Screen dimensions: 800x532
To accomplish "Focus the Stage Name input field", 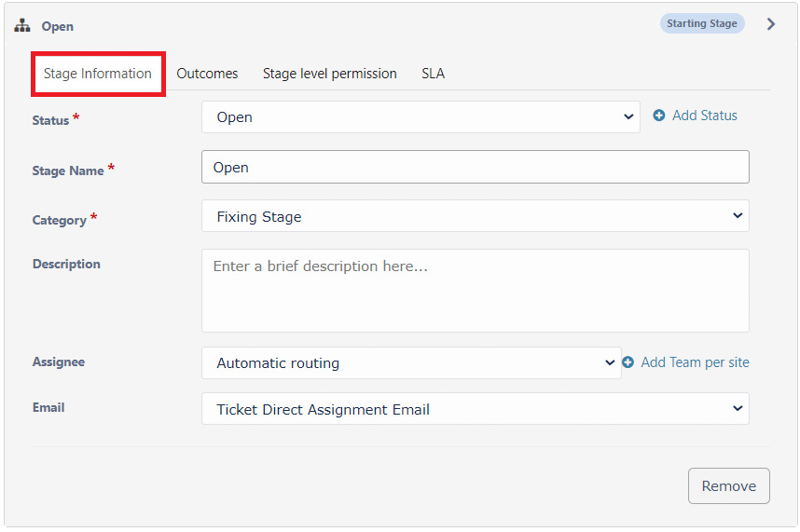I will click(x=475, y=167).
